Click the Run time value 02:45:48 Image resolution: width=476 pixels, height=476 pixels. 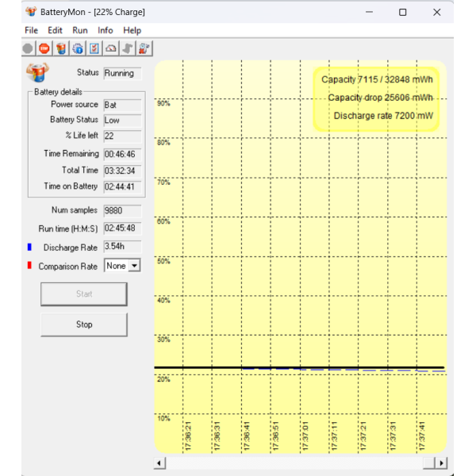click(x=122, y=228)
